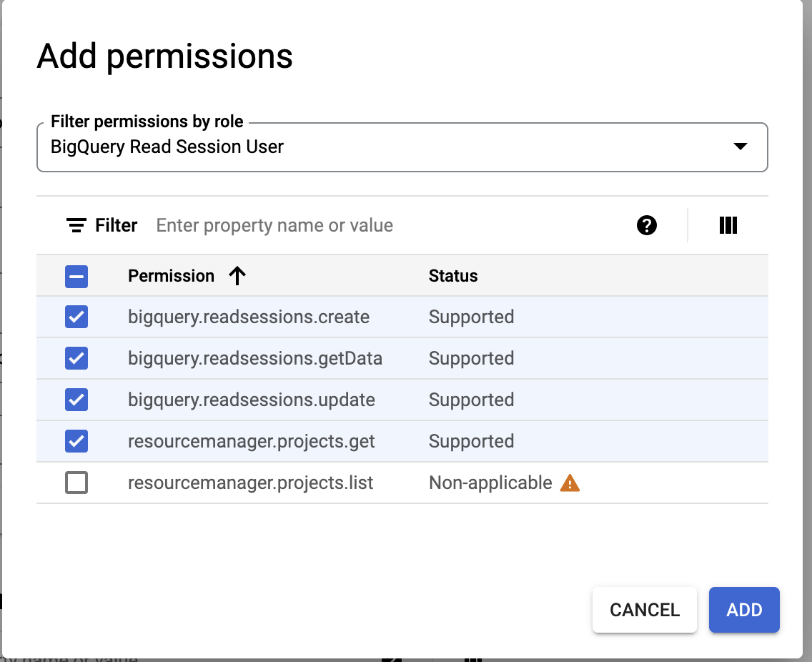Open the filter help question mark icon
This screenshot has width=812, height=662.
click(x=646, y=225)
